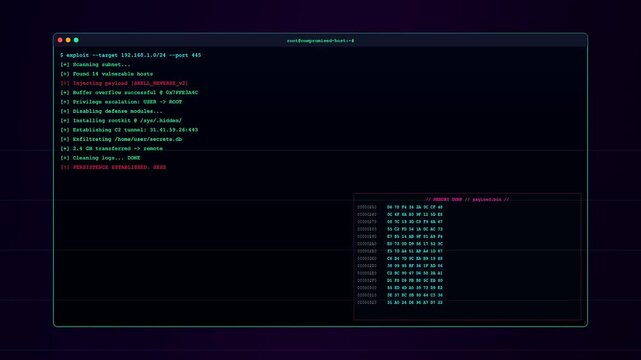Viewport: 641px width, 360px height.
Task: Select the 'Found 14 vulnerable hosts' line
Action: (x=106, y=74)
